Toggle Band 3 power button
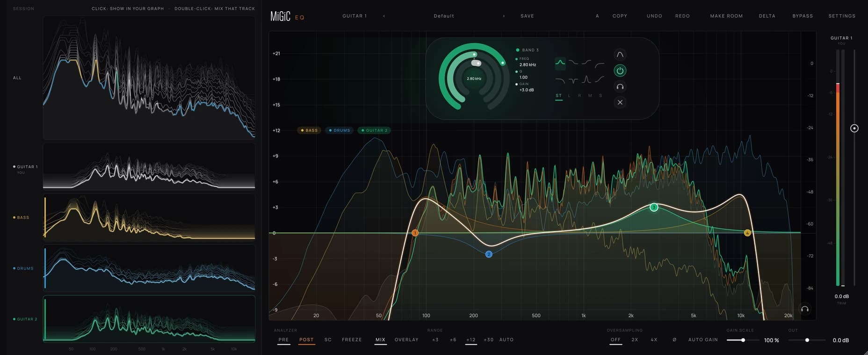The image size is (868, 355). click(620, 71)
